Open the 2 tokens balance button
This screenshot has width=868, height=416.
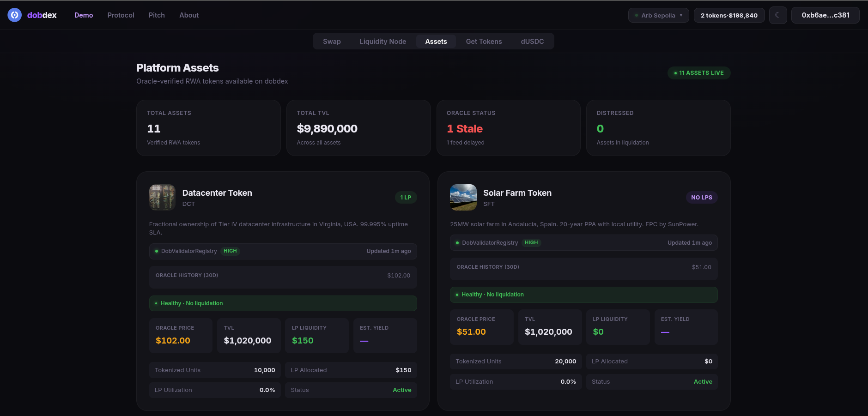728,15
